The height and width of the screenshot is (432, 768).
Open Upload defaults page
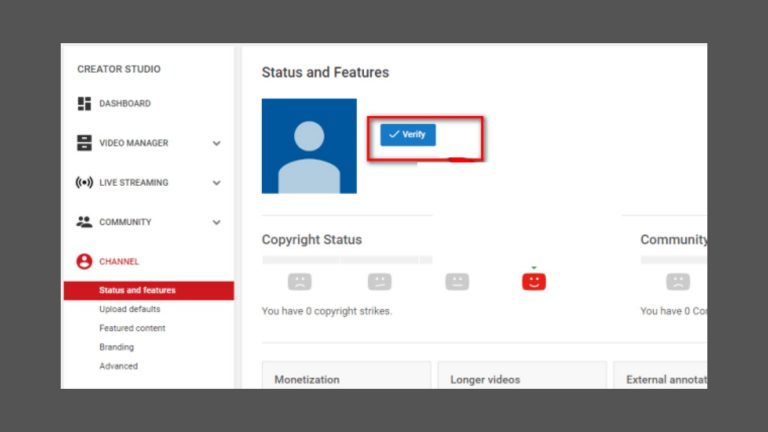click(130, 309)
